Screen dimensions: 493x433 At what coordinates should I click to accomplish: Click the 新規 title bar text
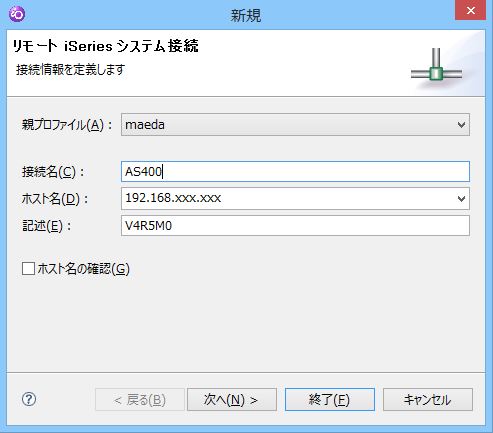pos(246,16)
